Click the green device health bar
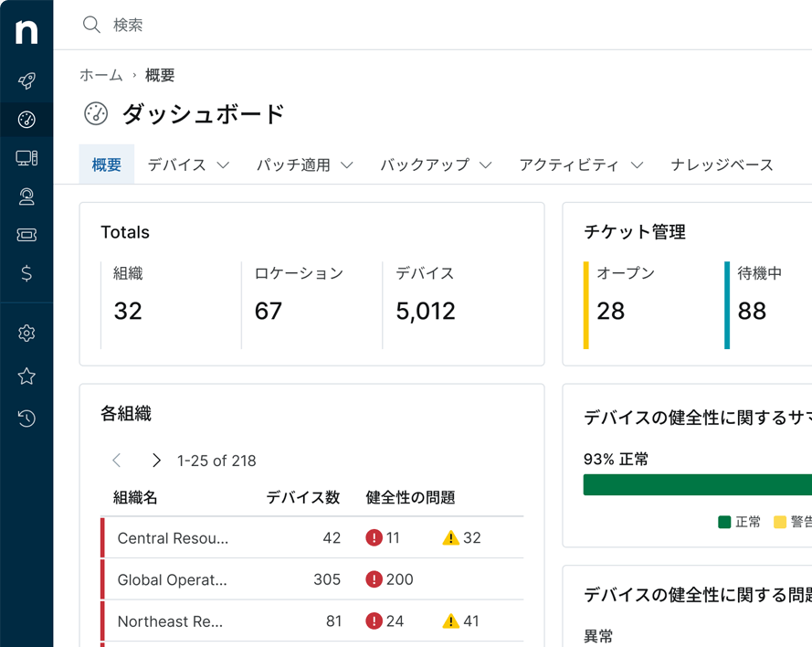This screenshot has width=812, height=647. click(x=698, y=484)
